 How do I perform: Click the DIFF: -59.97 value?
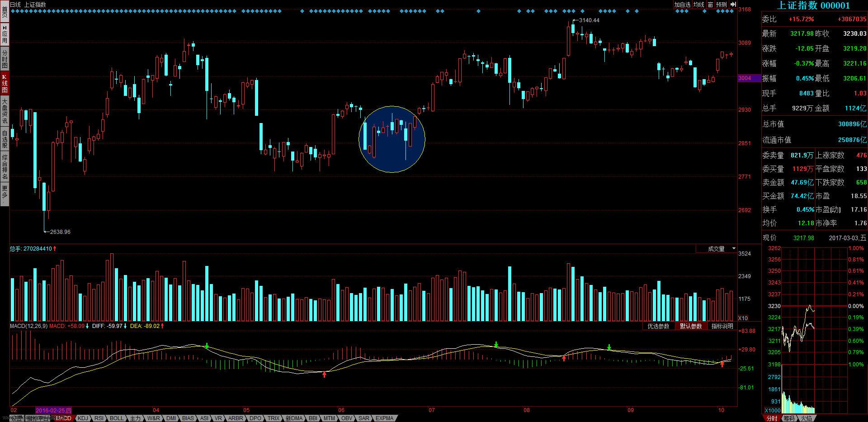[x=107, y=326]
